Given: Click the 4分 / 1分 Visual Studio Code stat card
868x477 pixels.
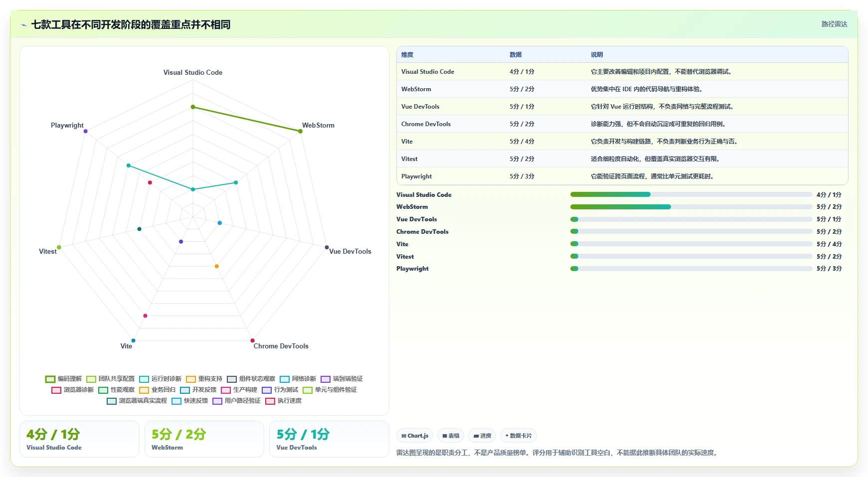Looking at the screenshot, I should [x=79, y=439].
